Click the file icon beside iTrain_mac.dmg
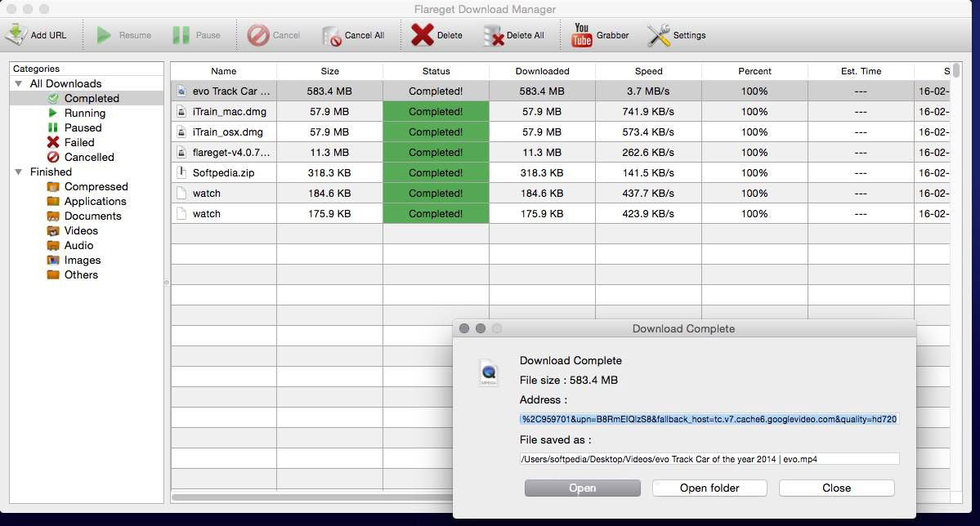The image size is (980, 526). point(181,112)
